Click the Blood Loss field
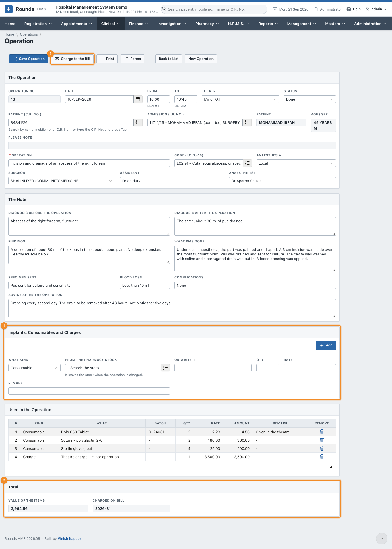The width and height of the screenshot is (392, 549). pos(145,285)
